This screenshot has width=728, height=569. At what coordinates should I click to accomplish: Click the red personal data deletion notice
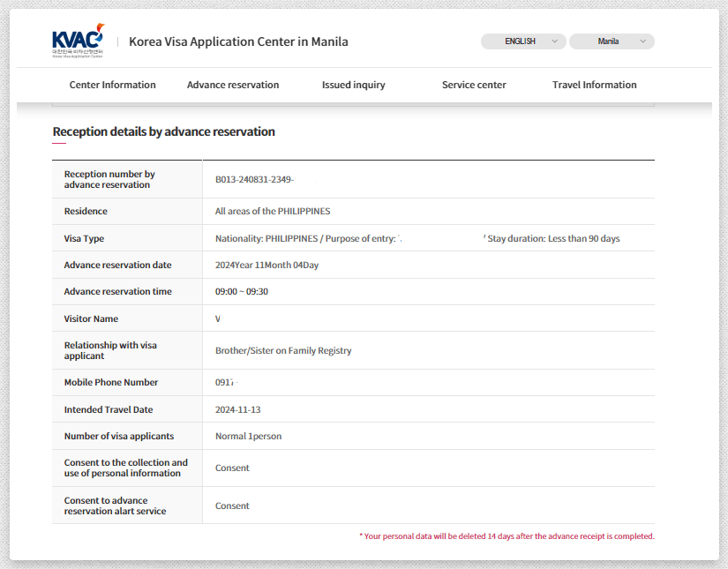(x=507, y=536)
